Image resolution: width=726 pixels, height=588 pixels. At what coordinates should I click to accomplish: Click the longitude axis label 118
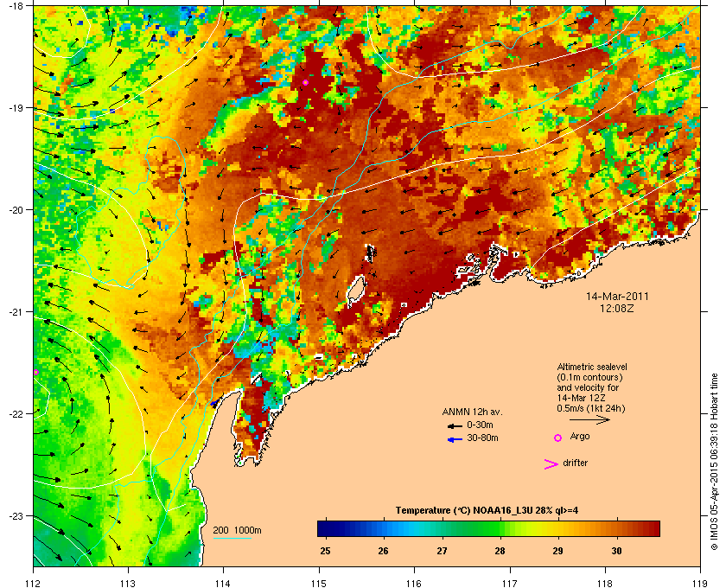click(605, 583)
